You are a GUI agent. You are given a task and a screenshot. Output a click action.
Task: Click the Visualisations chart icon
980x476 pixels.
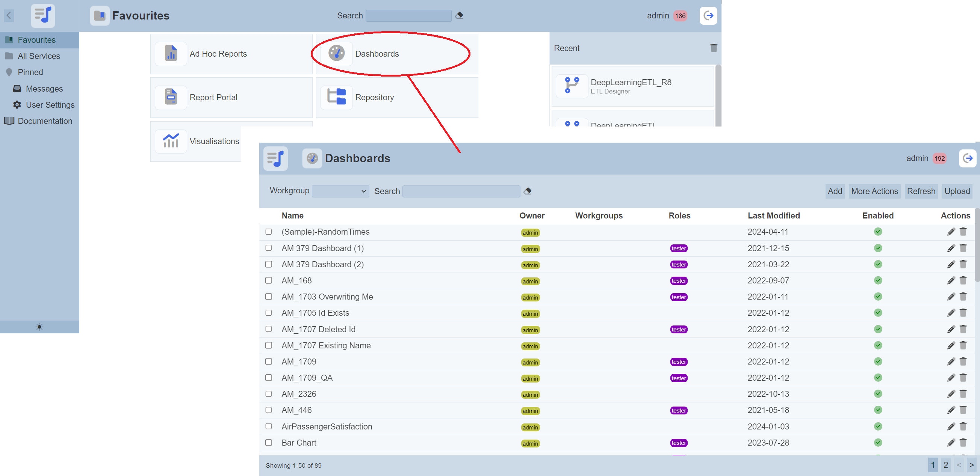click(171, 141)
